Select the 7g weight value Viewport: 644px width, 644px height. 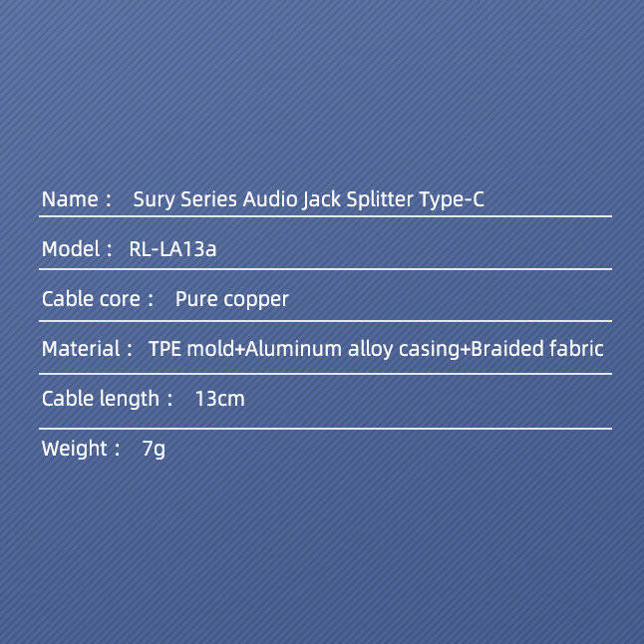click(154, 450)
